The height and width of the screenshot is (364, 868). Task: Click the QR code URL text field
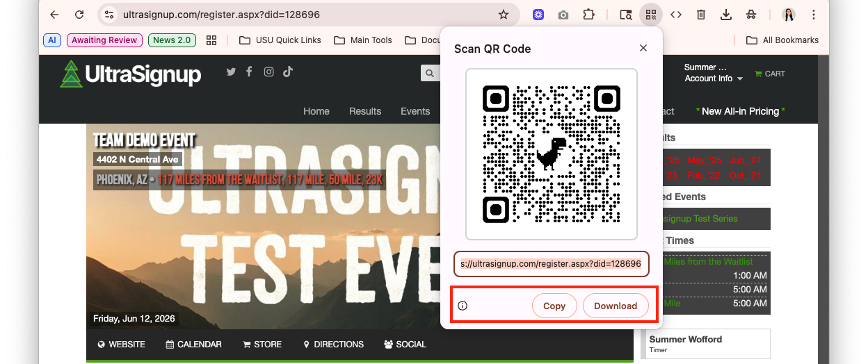tap(551, 265)
